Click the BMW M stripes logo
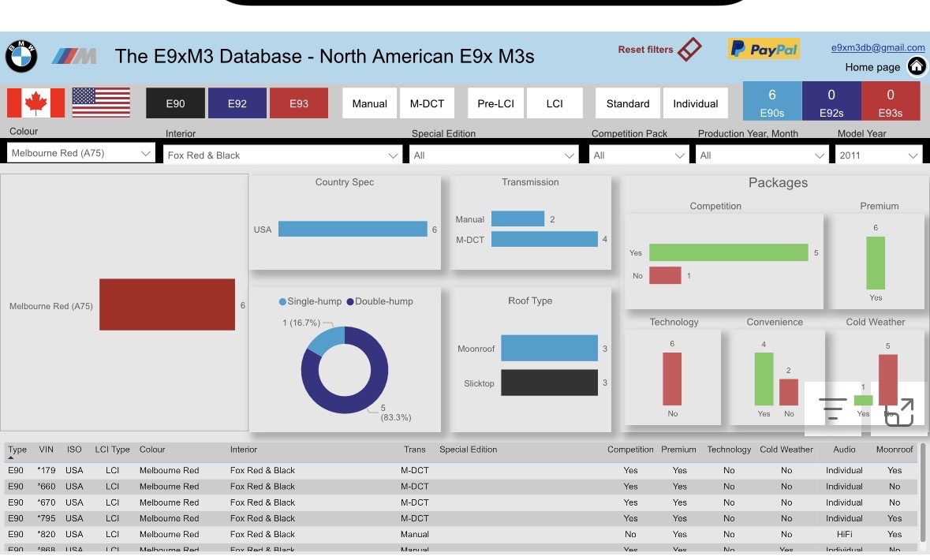 pyautogui.click(x=74, y=56)
